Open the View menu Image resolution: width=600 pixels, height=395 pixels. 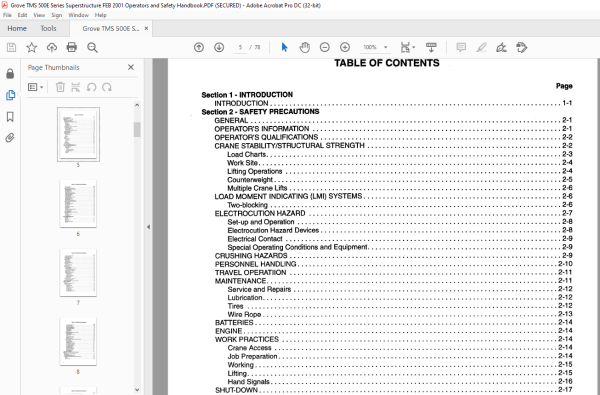[39, 15]
